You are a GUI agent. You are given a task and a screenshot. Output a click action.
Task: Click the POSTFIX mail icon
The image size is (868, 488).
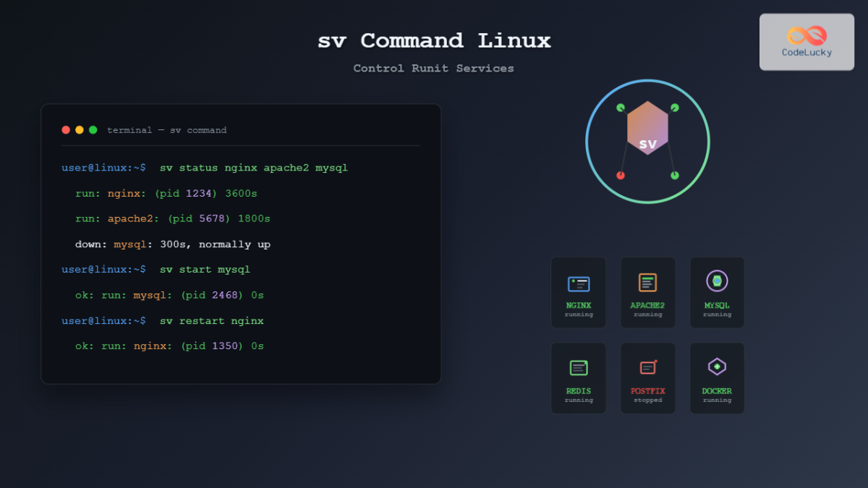(647, 368)
